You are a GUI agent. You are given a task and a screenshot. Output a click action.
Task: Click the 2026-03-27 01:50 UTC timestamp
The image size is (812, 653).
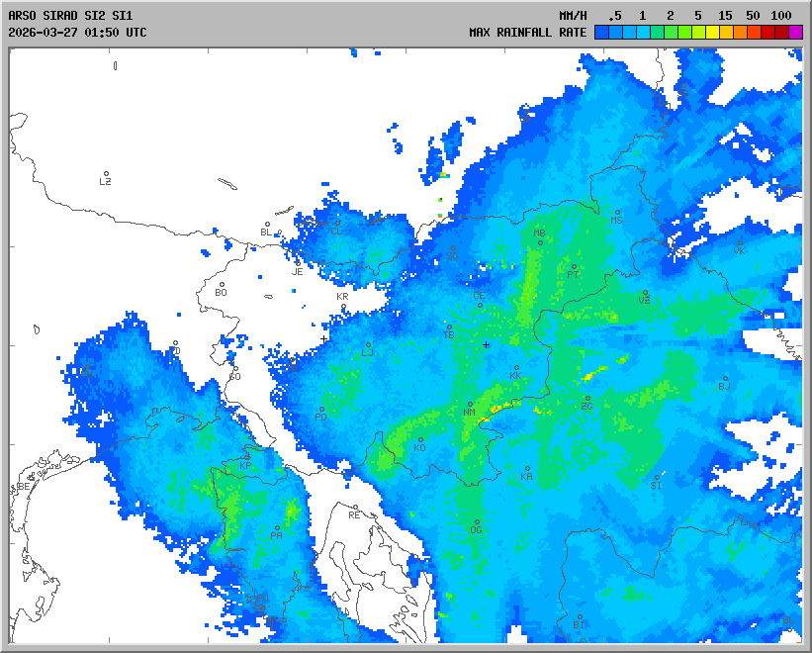[x=77, y=33]
